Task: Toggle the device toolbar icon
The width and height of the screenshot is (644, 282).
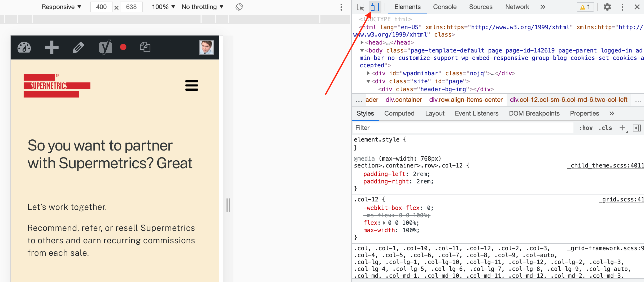Action: click(x=374, y=7)
